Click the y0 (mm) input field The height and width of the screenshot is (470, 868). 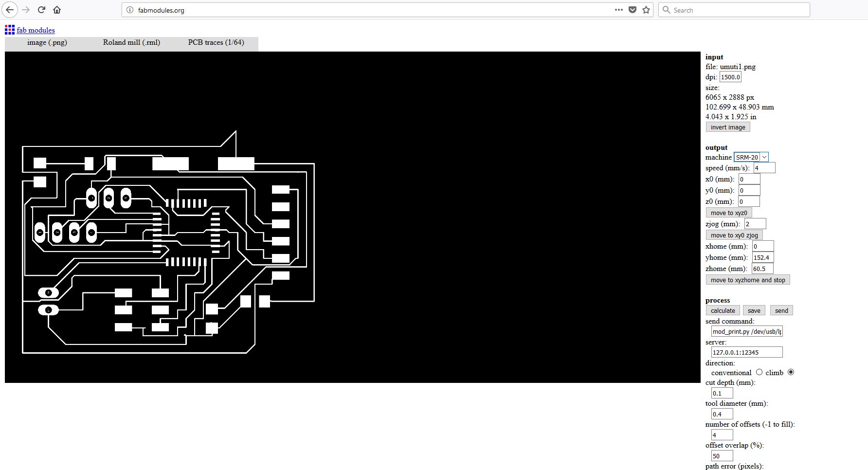[749, 190]
